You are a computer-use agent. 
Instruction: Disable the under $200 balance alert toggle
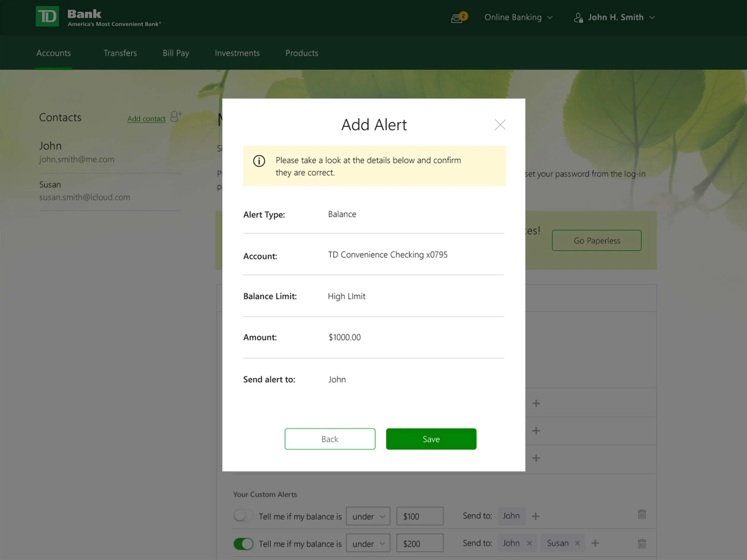point(243,544)
